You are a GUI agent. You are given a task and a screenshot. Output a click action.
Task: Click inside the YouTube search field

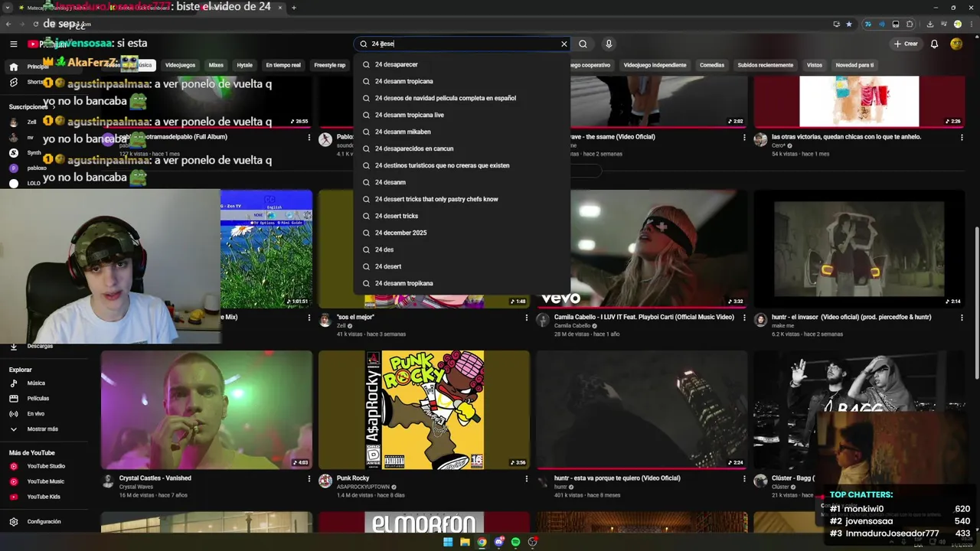[463, 44]
